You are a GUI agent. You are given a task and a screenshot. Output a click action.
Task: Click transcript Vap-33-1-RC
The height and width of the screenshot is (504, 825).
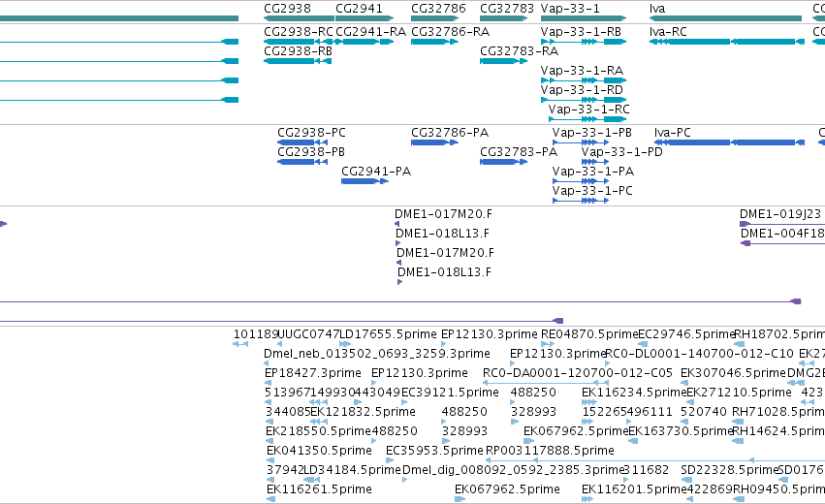pos(588,110)
